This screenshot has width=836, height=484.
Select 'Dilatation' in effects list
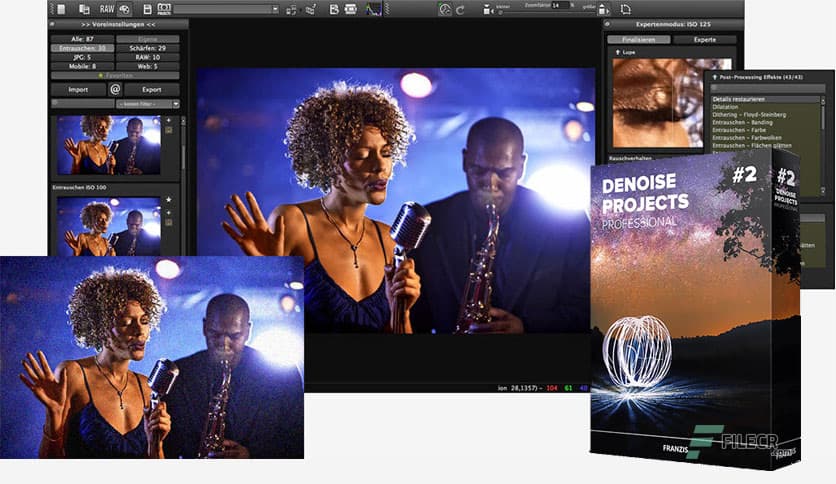[766, 107]
